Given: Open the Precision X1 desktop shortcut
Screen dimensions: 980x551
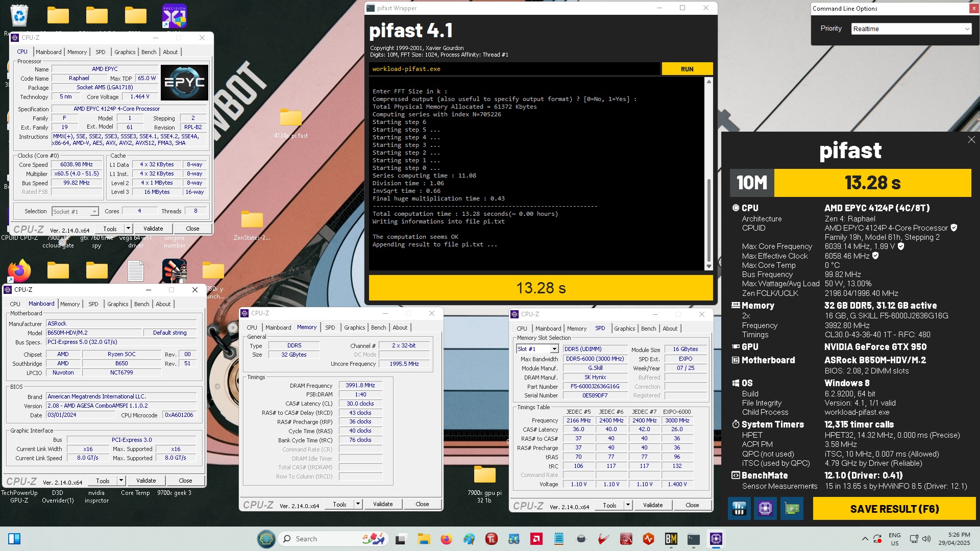Looking at the screenshot, I should point(175,16).
